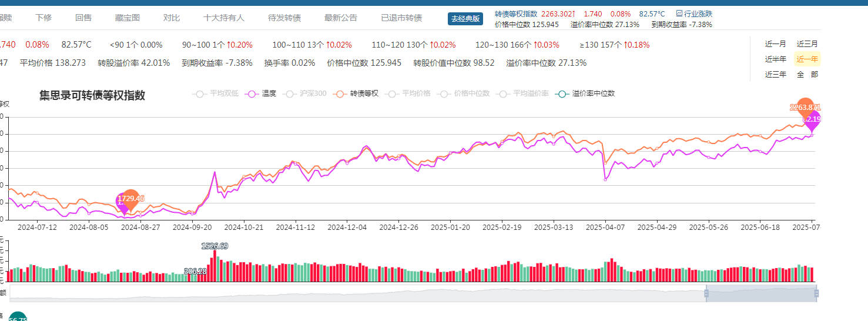The height and width of the screenshot is (321, 868).
Task: Select the 近一月 time range
Action: pyautogui.click(x=775, y=44)
